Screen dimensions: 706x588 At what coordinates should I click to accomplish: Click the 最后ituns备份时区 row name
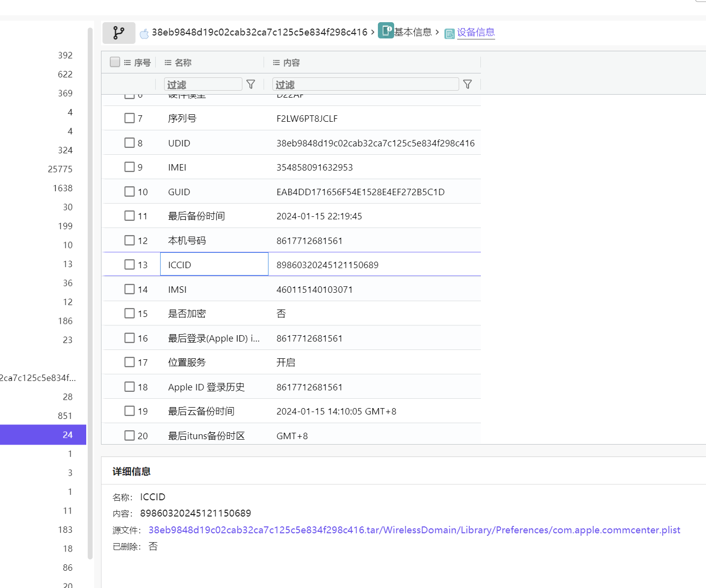[x=206, y=436]
